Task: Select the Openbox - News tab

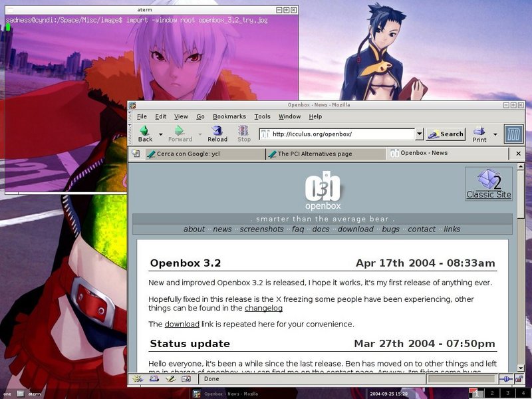Action: coord(448,153)
